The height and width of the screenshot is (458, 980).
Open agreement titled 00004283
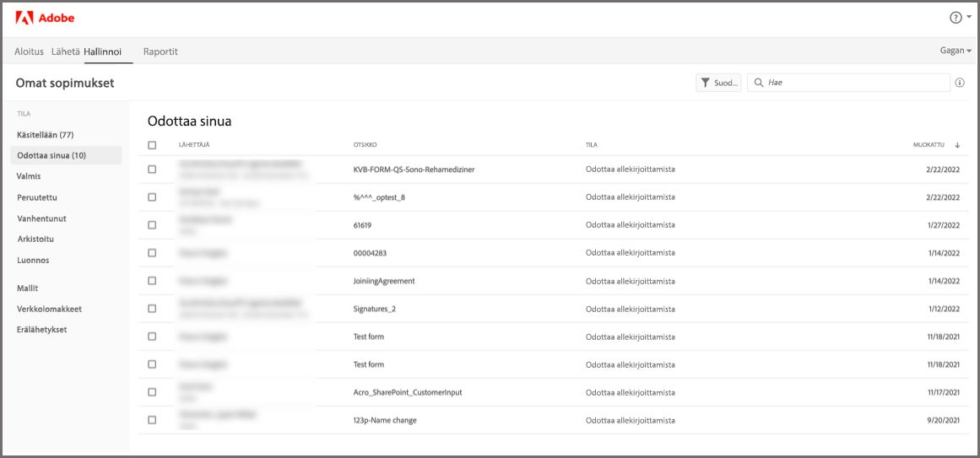[x=371, y=253]
